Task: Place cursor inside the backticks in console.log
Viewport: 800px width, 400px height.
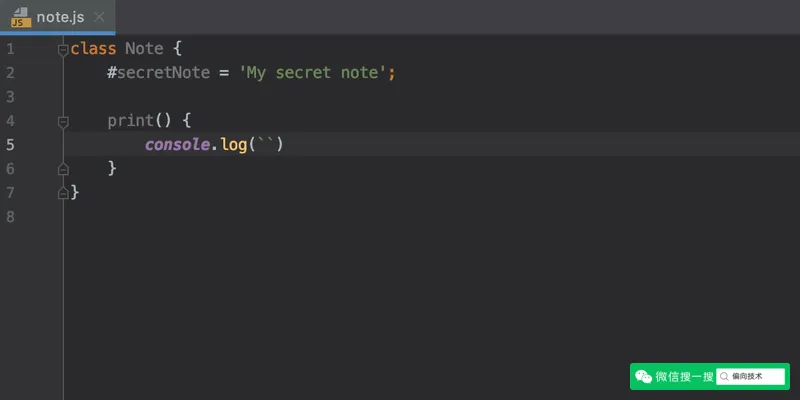Action: [x=266, y=145]
